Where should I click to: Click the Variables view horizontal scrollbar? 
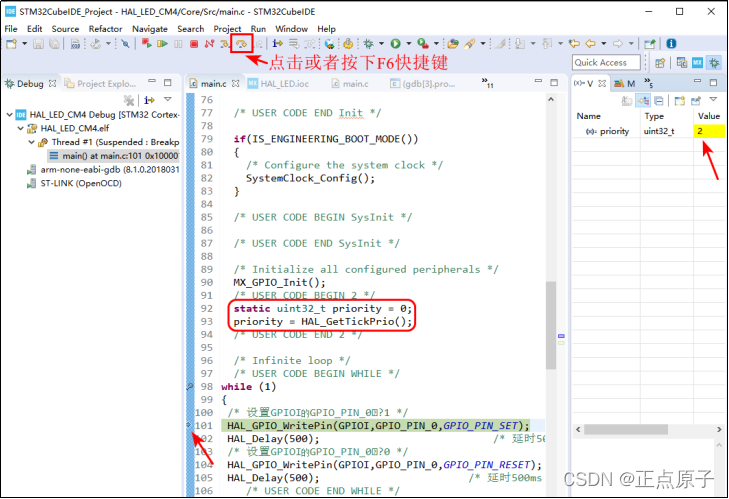(x=626, y=429)
